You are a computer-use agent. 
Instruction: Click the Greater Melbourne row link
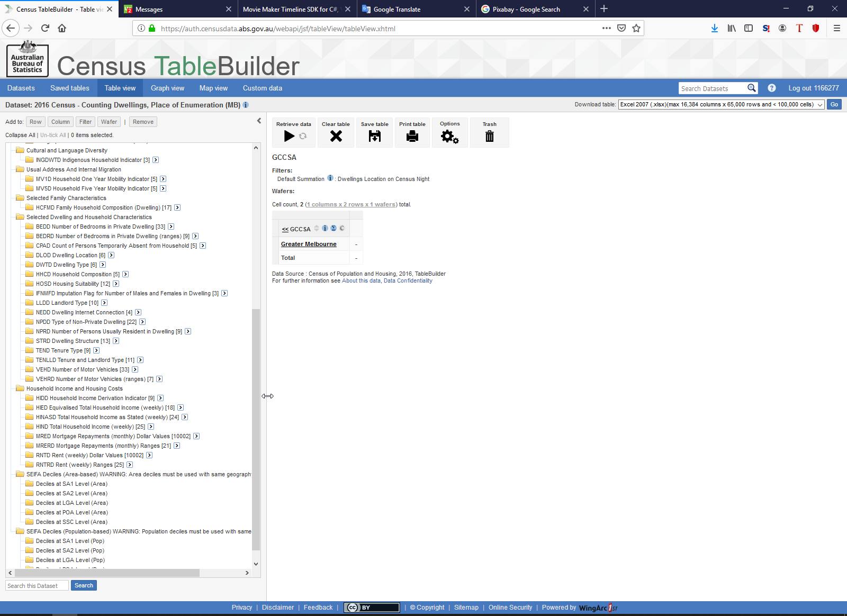pyautogui.click(x=309, y=244)
